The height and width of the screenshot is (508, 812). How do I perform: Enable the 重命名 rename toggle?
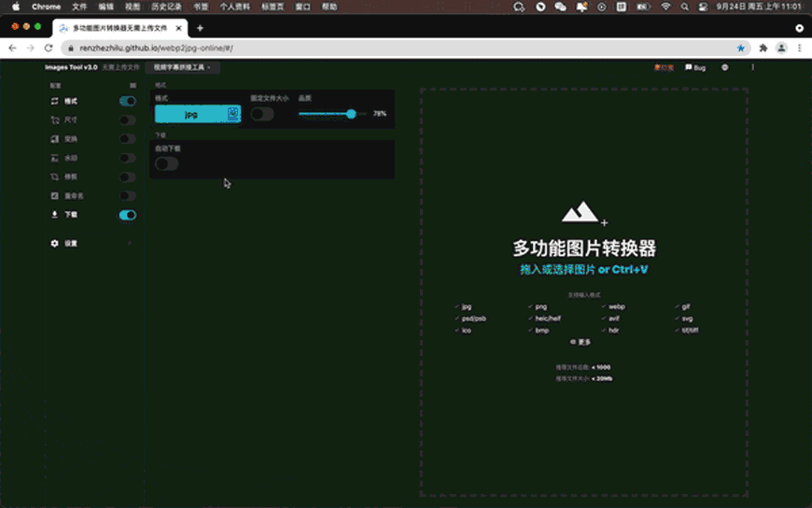[128, 196]
